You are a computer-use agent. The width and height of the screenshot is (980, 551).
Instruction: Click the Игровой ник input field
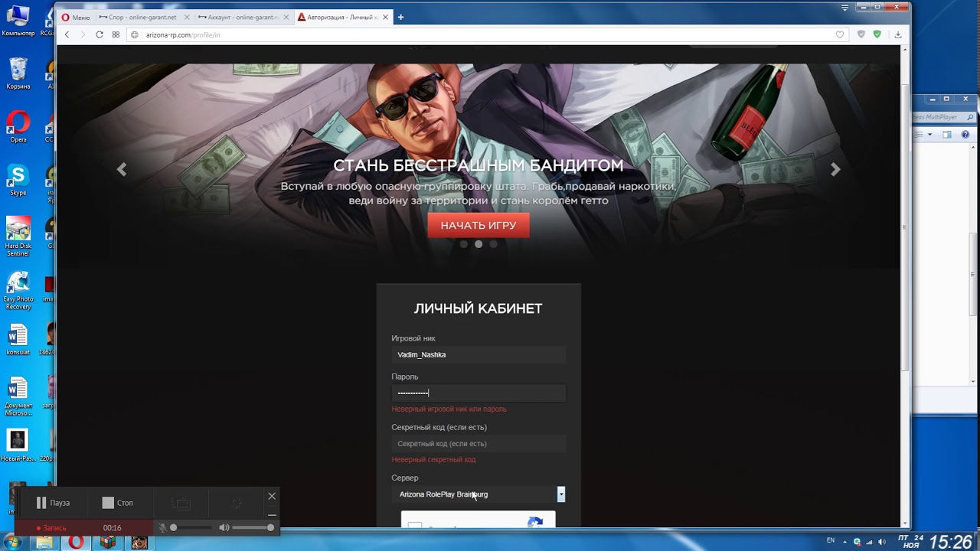(x=479, y=354)
